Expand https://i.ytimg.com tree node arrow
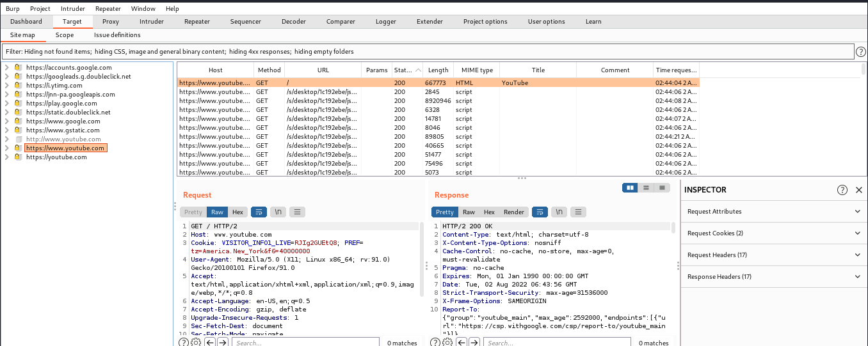 point(6,85)
